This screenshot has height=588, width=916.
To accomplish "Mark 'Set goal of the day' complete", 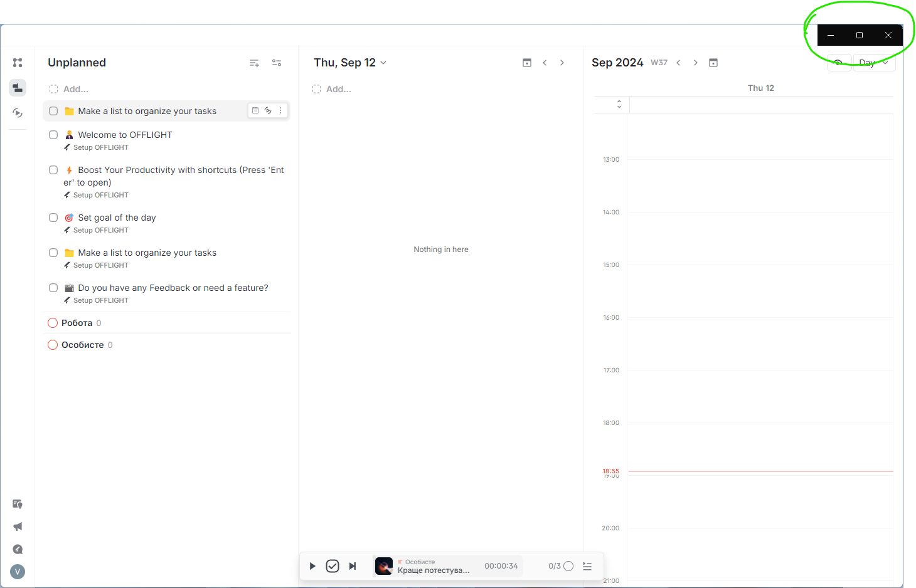I will pyautogui.click(x=53, y=218).
